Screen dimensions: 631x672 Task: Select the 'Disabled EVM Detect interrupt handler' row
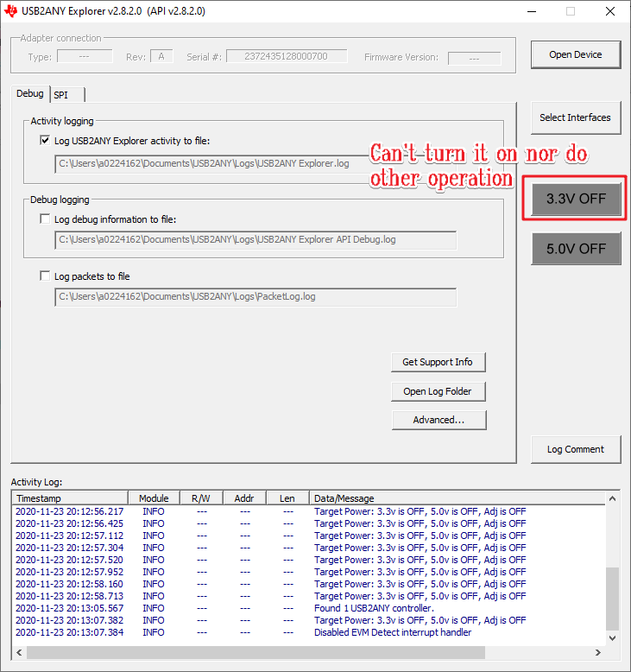click(x=309, y=632)
